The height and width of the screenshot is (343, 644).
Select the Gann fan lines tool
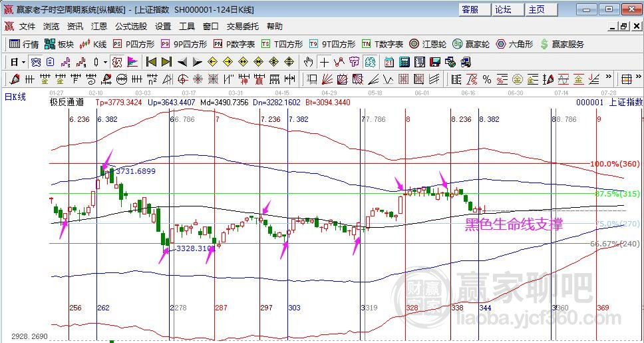(x=327, y=79)
